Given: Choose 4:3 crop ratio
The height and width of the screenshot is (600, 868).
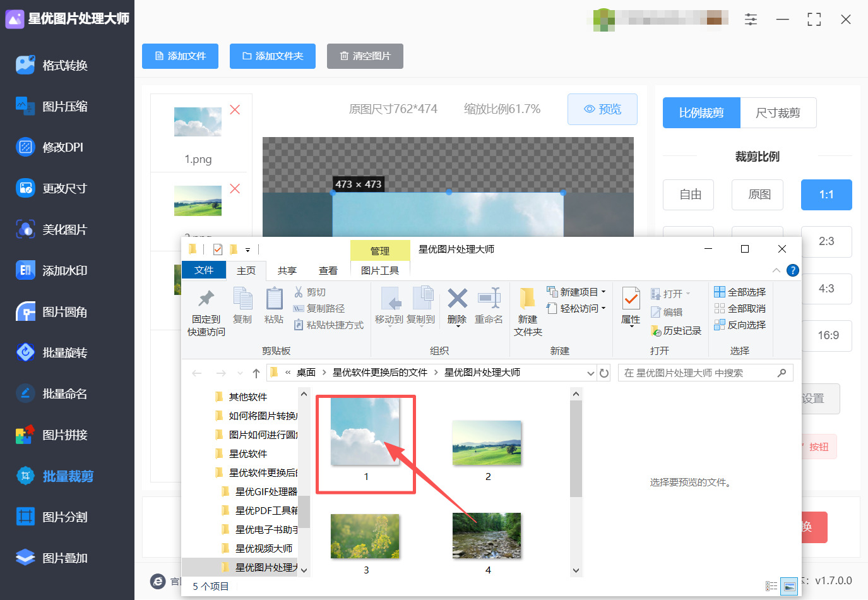Looking at the screenshot, I should click(826, 289).
